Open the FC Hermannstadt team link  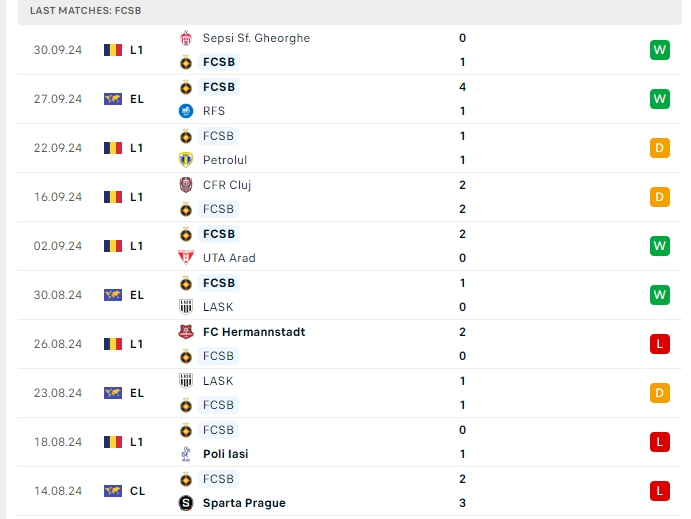(x=254, y=332)
